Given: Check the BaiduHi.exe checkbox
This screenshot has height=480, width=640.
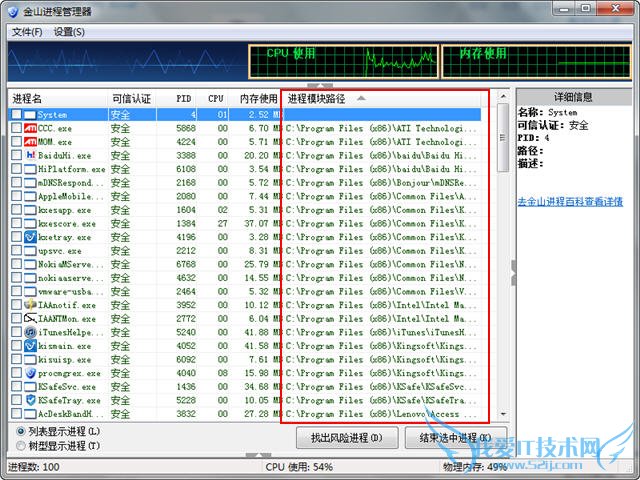Looking at the screenshot, I should point(16,155).
